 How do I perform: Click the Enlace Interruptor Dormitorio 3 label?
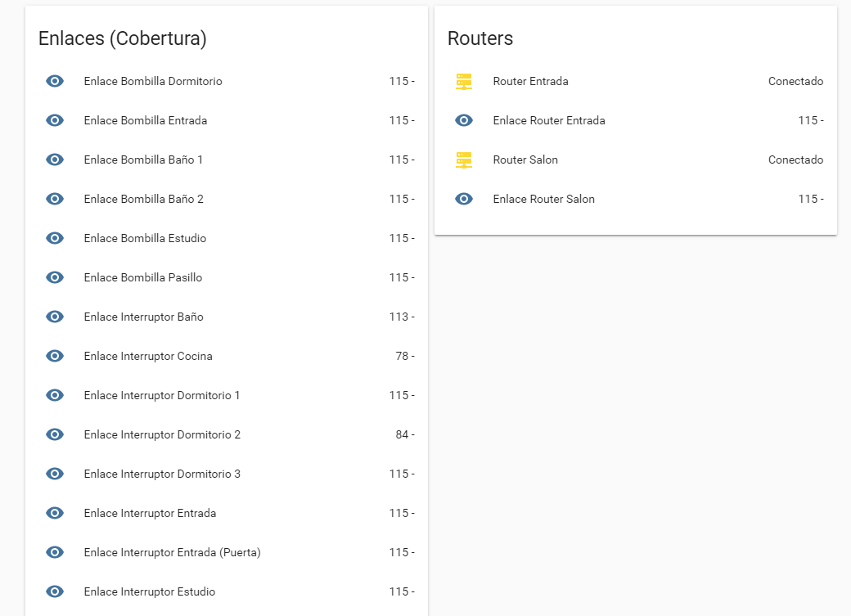162,474
